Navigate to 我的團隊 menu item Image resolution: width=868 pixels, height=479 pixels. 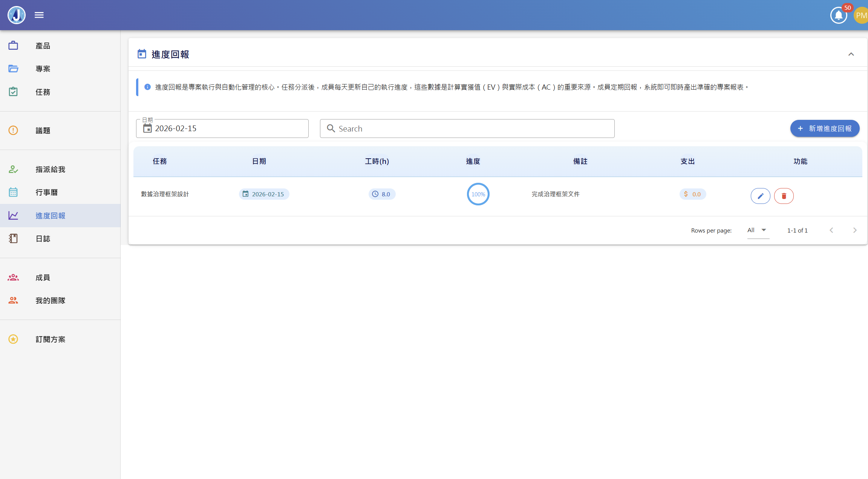51,300
